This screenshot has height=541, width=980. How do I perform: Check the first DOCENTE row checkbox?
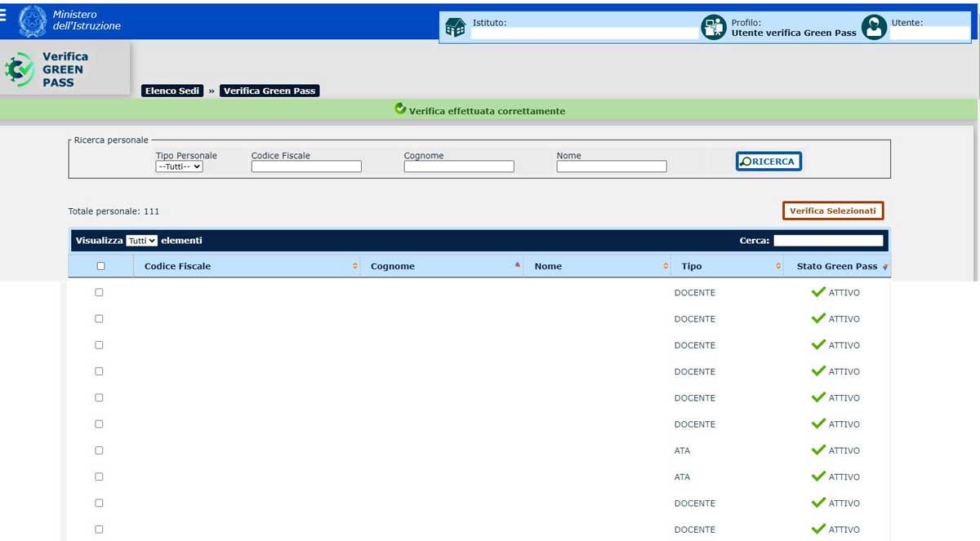click(x=100, y=292)
